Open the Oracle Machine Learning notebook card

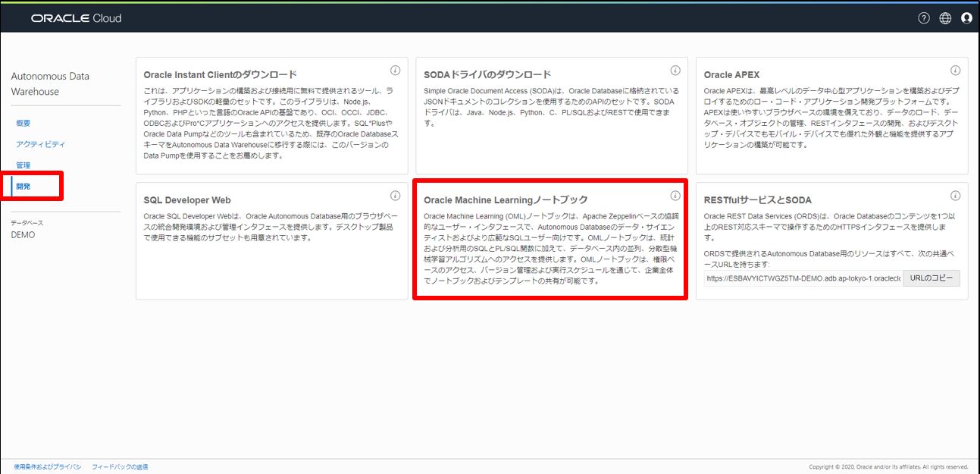tap(506, 200)
